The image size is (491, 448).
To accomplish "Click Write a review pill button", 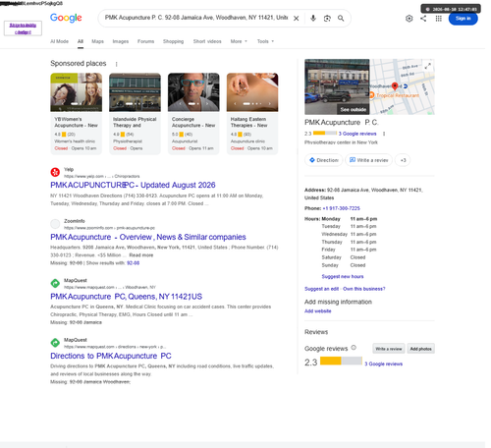I will tap(368, 160).
